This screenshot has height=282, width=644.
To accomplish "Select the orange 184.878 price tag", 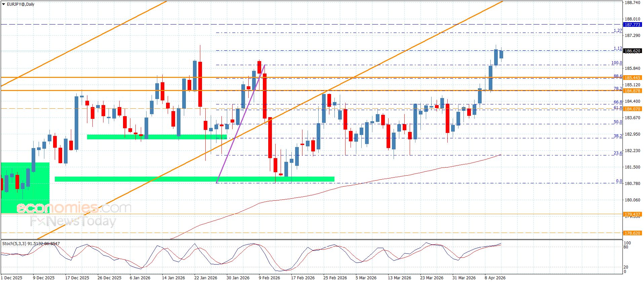I will 632,91.
